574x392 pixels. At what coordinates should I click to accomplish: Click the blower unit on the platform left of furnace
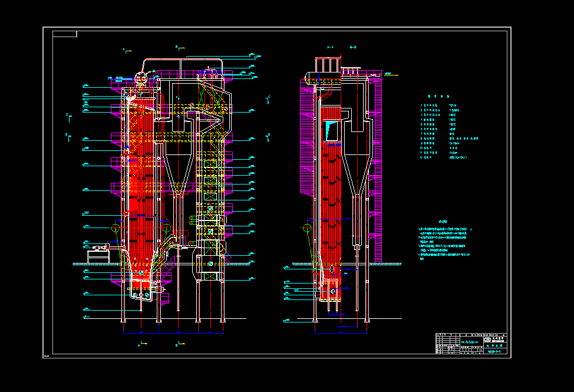99,248
